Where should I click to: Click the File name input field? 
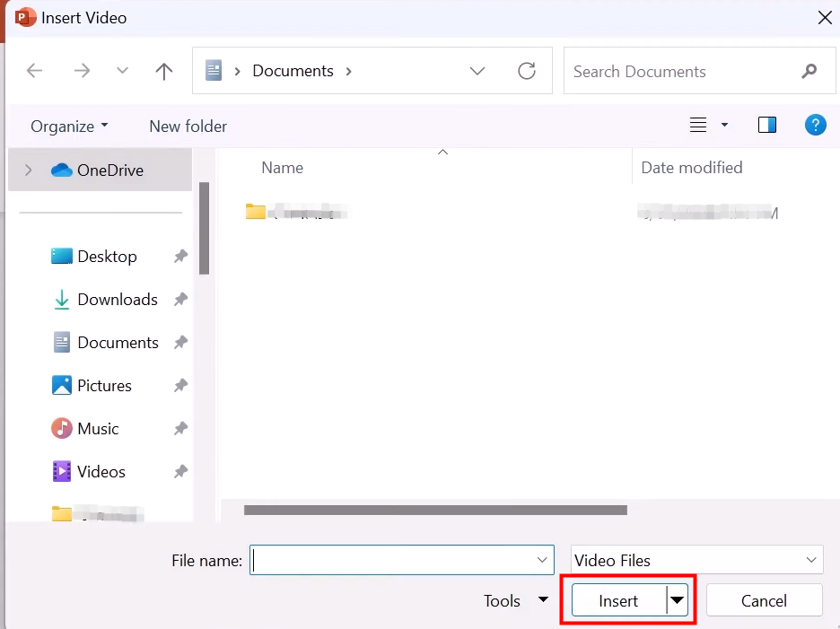395,561
